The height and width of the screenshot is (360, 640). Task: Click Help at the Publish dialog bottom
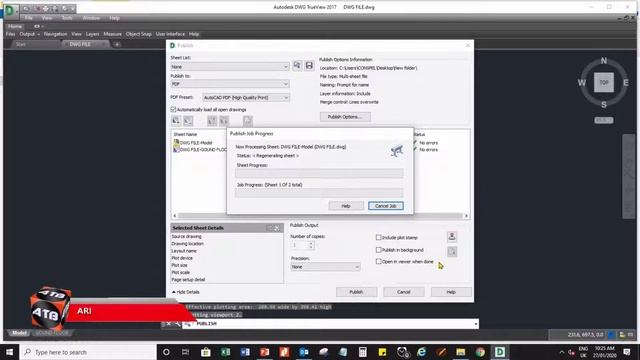click(x=451, y=292)
